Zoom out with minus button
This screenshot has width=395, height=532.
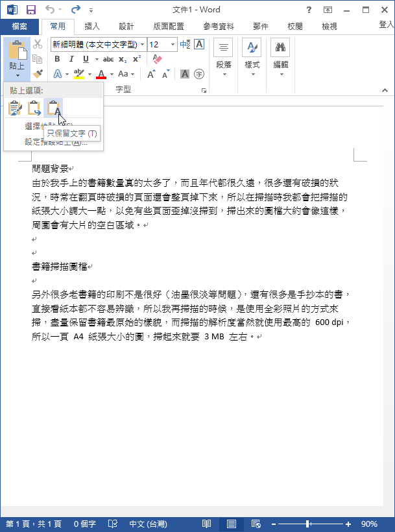(273, 524)
